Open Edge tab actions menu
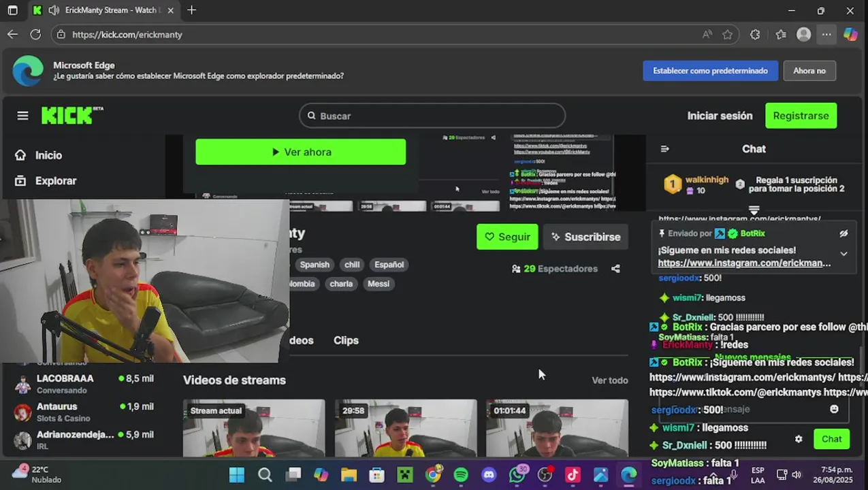 (12, 10)
